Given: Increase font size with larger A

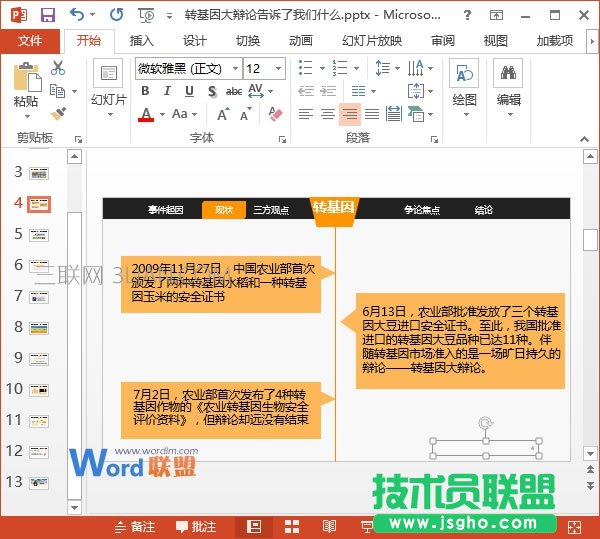Looking at the screenshot, I should 223,114.
